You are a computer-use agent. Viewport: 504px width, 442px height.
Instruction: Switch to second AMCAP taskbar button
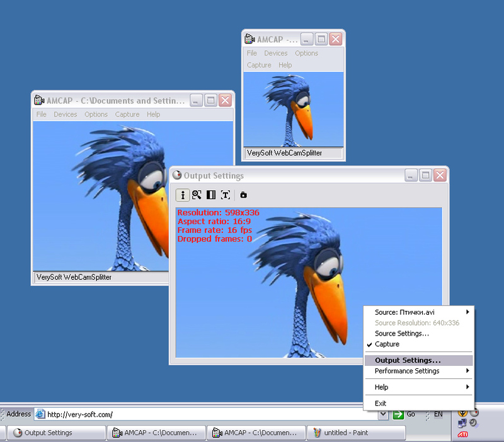click(256, 433)
